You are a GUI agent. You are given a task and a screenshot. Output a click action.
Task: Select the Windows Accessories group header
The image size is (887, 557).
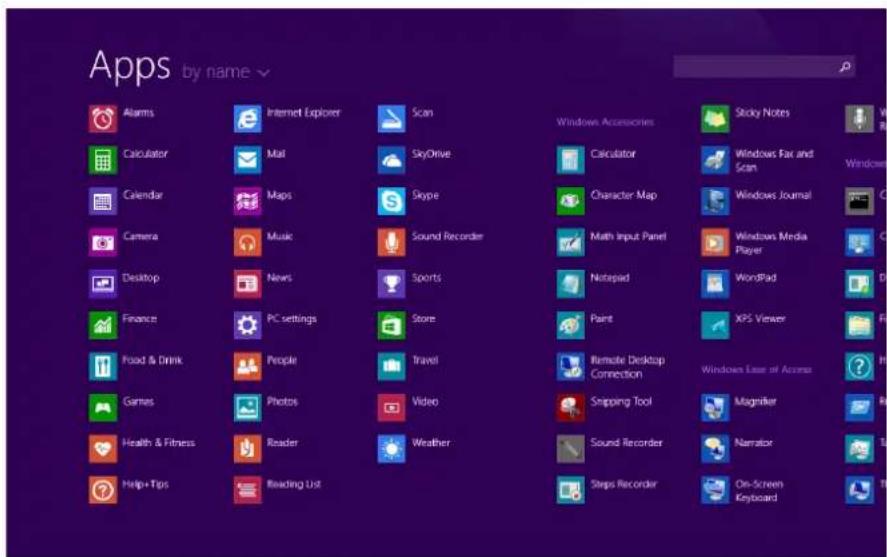click(x=605, y=122)
